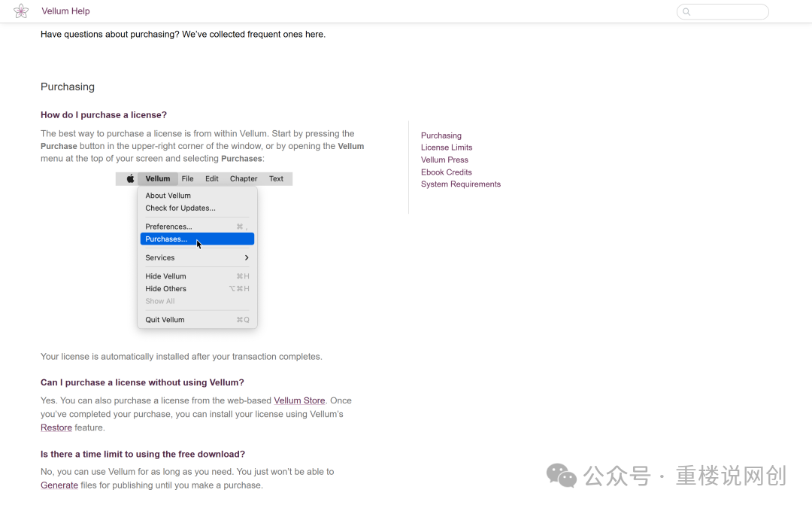Open the File menu in menu bar image
This screenshot has width=812, height=508.
click(x=187, y=178)
